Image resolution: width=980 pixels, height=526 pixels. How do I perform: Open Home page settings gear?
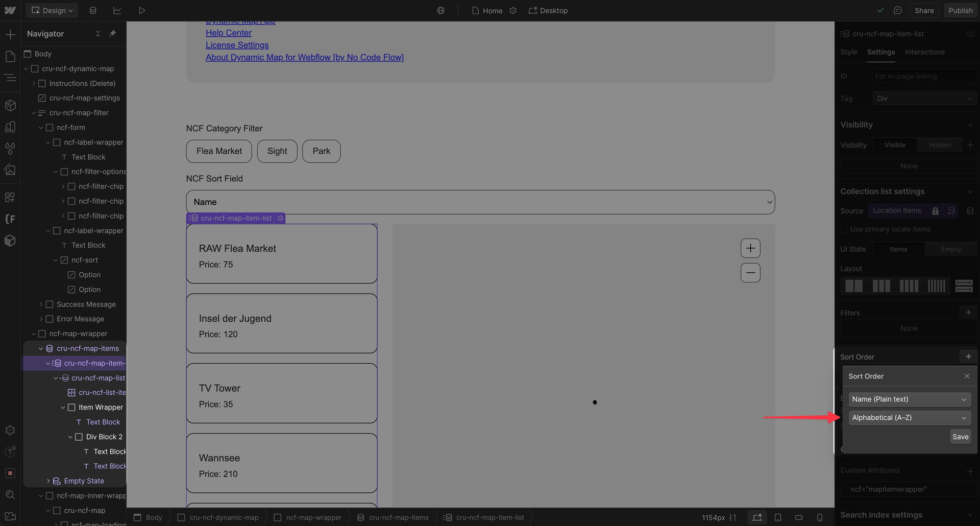[x=513, y=10]
